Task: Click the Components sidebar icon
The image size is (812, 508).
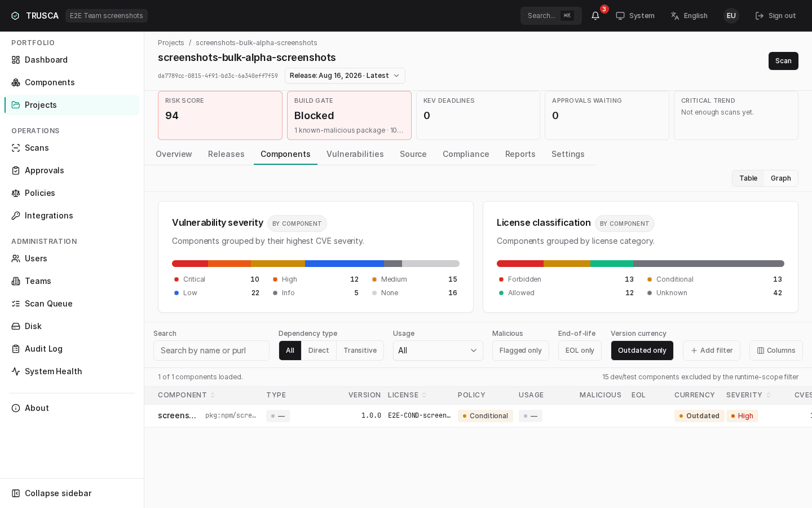Action: click(16, 82)
